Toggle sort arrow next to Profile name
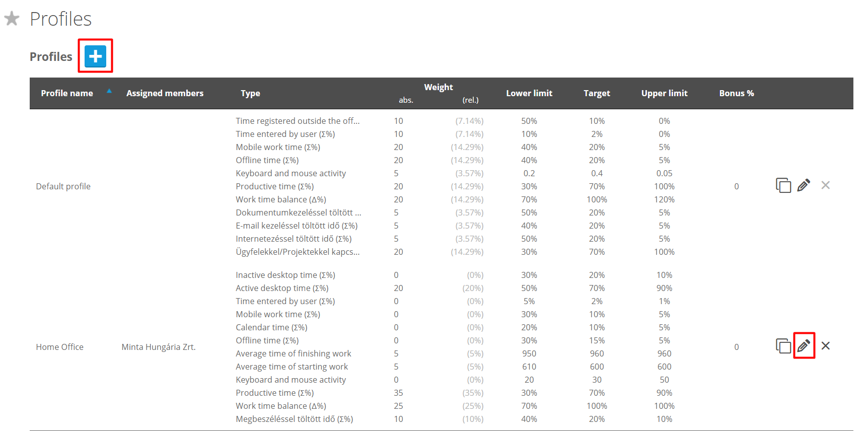 (x=109, y=91)
